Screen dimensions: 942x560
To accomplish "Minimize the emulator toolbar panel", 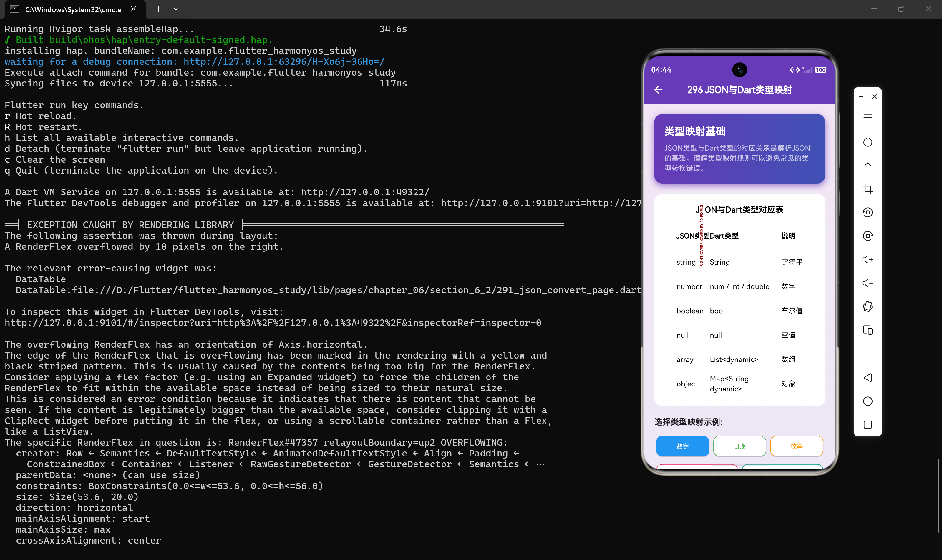I will coord(861,96).
